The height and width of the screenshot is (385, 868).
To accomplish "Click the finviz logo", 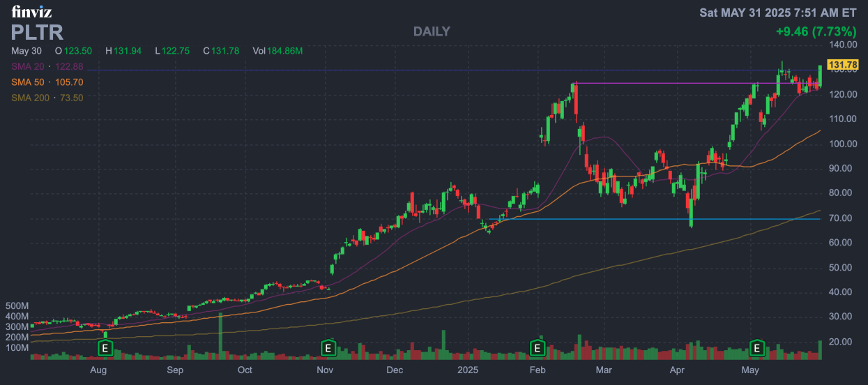I will (31, 12).
